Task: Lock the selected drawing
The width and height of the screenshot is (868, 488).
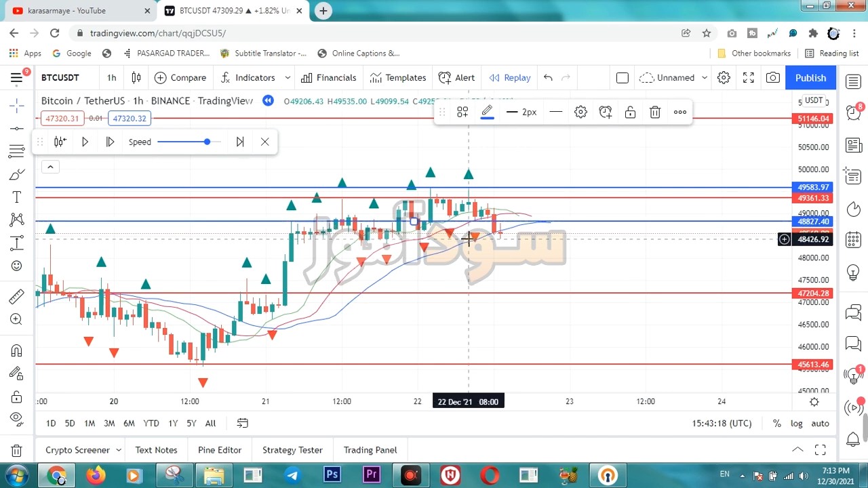Action: click(x=631, y=113)
